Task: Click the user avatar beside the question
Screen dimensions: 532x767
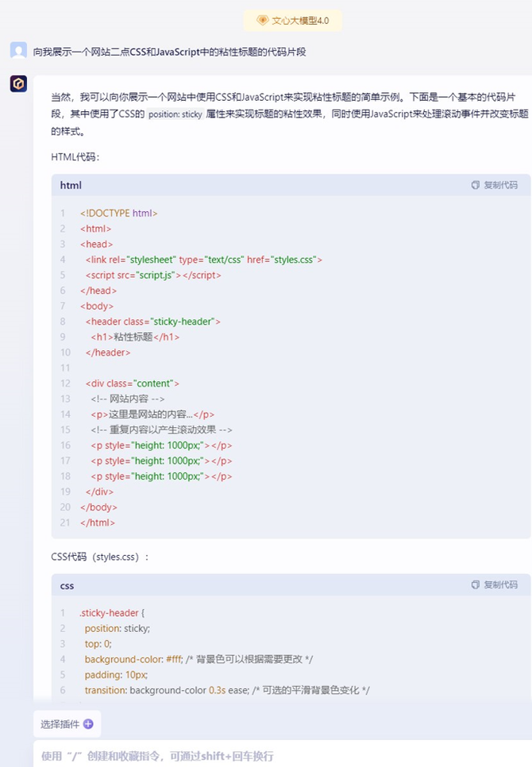Action: [18, 51]
